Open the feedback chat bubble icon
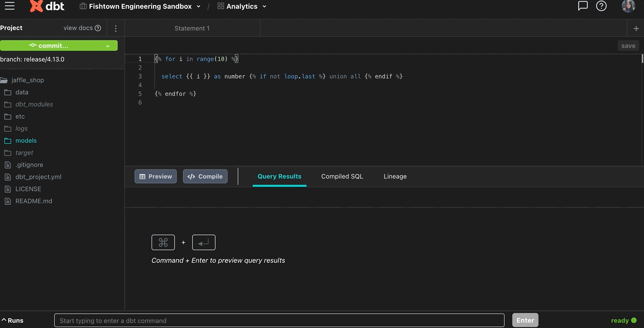 tap(583, 6)
